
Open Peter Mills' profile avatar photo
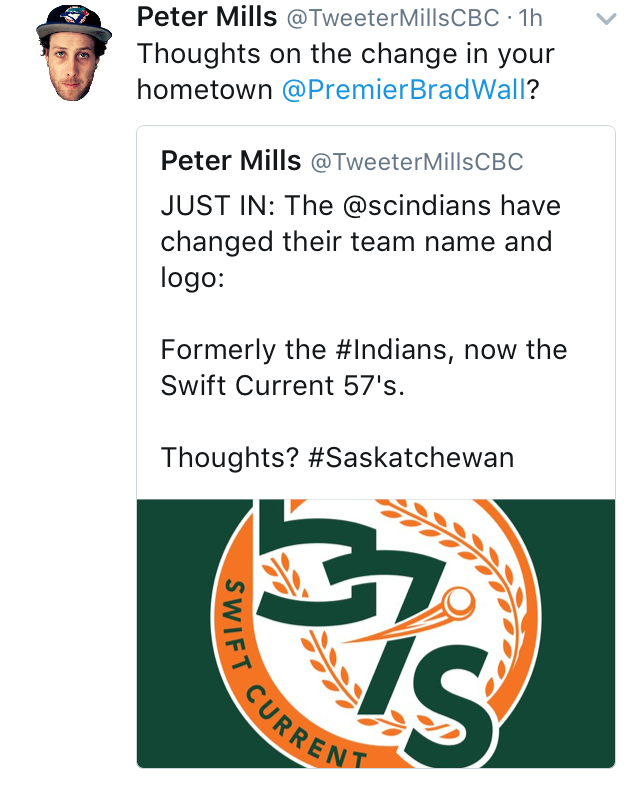pyautogui.click(x=74, y=53)
